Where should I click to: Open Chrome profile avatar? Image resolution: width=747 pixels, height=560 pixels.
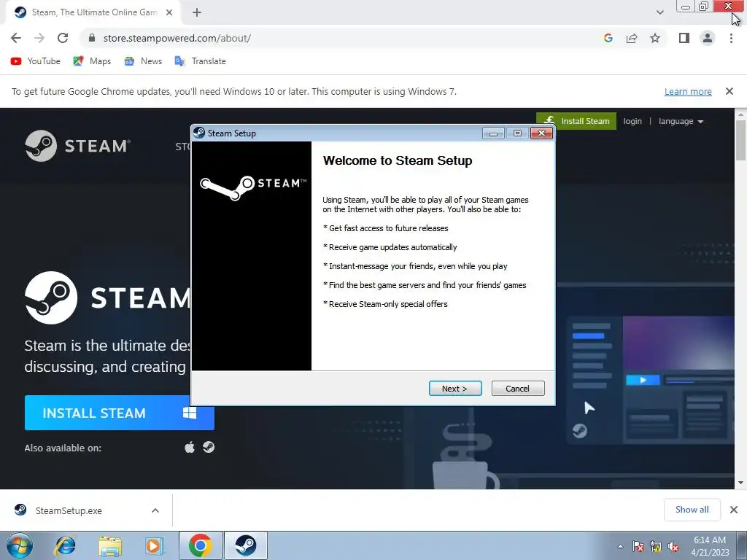[x=708, y=38]
